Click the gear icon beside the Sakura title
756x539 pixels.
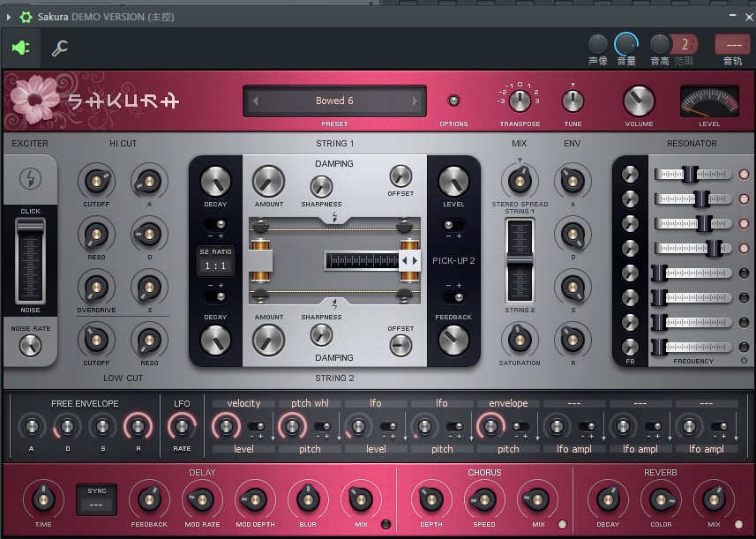24,17
